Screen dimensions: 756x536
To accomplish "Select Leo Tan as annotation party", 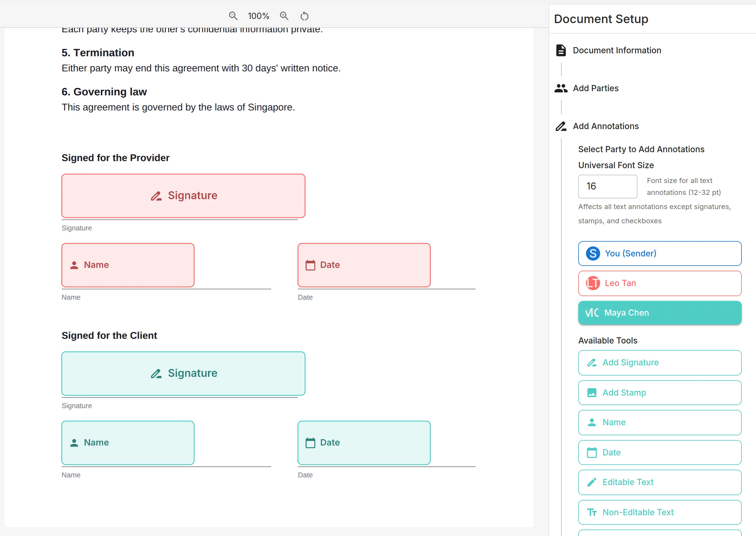I will click(x=660, y=283).
